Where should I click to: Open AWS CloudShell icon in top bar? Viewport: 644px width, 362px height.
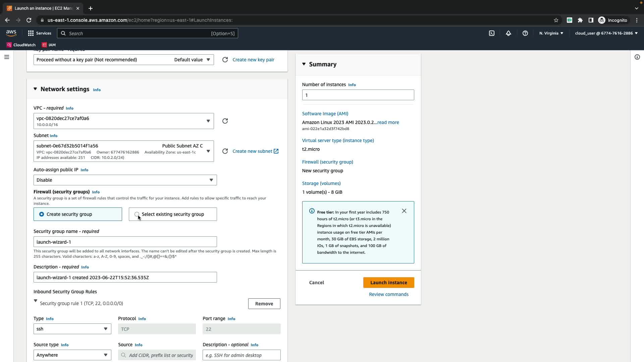(492, 33)
